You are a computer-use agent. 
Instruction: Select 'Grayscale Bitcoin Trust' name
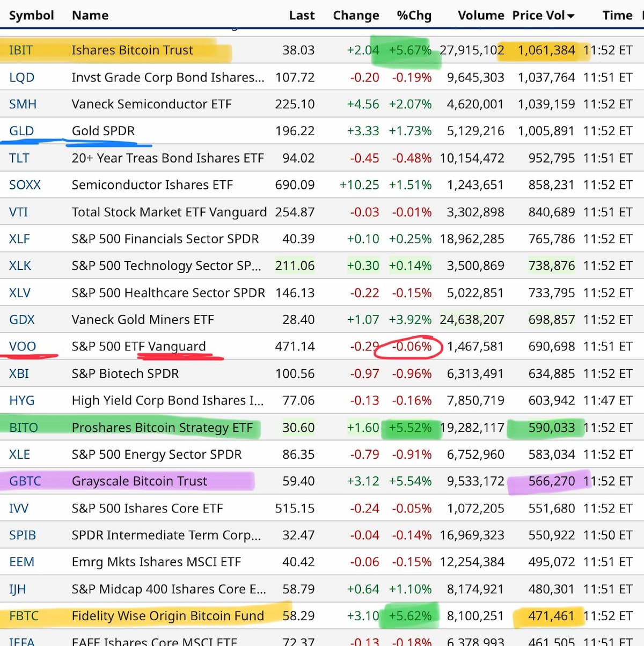(x=139, y=481)
